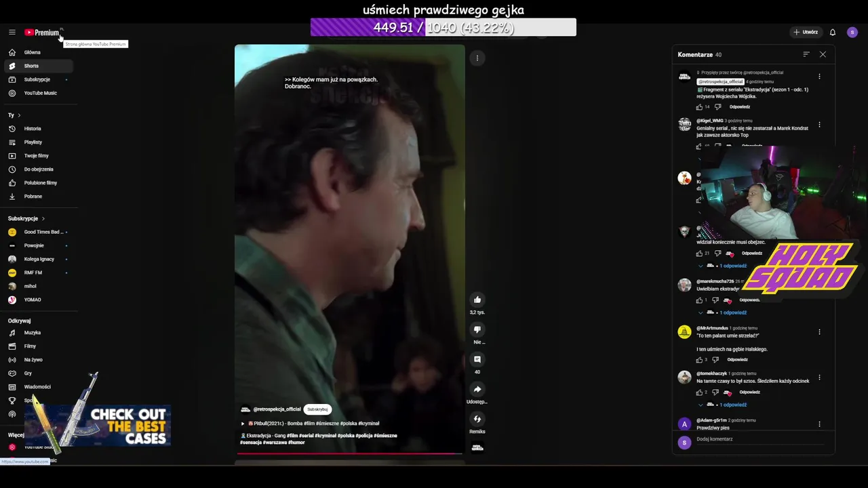Open Pobrane downloads

tap(39, 197)
